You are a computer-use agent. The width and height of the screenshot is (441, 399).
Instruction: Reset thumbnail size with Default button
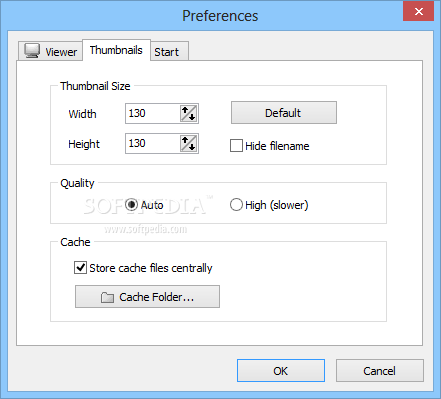[284, 113]
